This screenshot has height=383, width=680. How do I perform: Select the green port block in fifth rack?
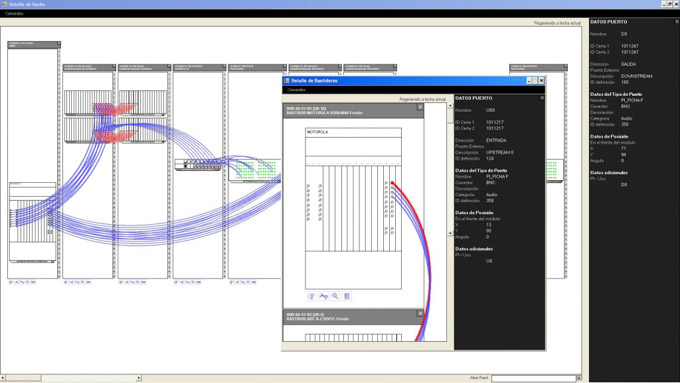(256, 170)
